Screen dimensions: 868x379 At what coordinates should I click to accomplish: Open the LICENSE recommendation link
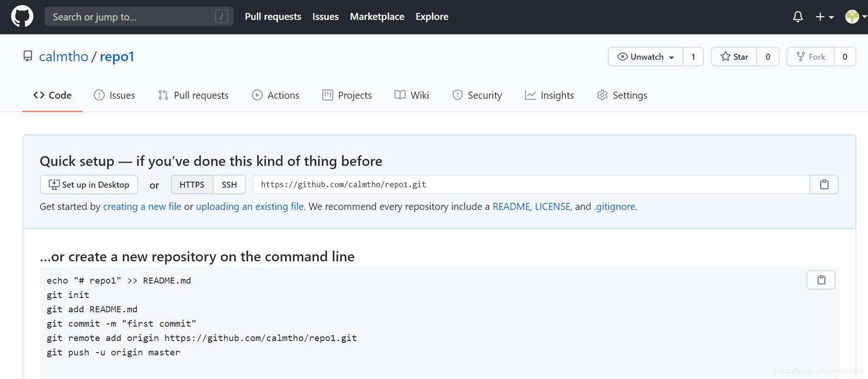tap(553, 207)
